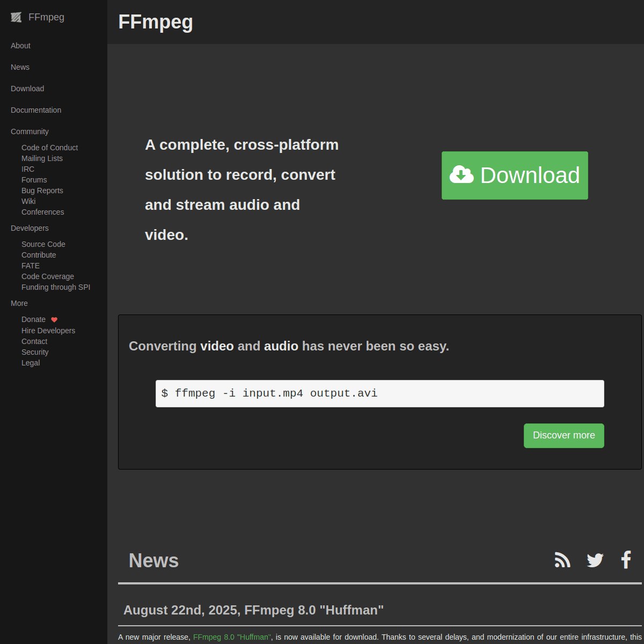Open the Facebook icon beside News
This screenshot has height=644, width=644.
pos(626,560)
